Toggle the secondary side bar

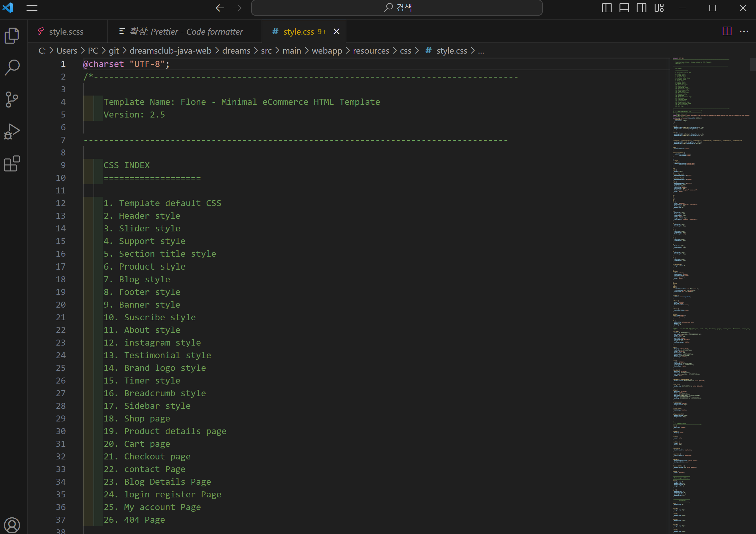pyautogui.click(x=641, y=8)
